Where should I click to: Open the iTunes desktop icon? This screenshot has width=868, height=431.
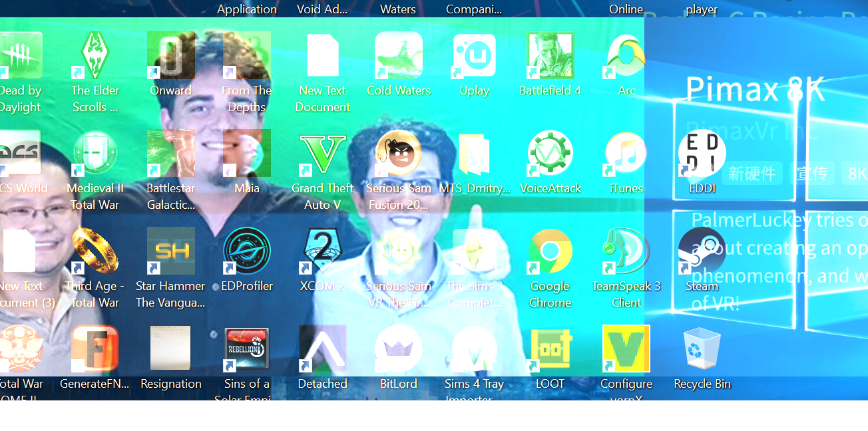[x=626, y=153]
